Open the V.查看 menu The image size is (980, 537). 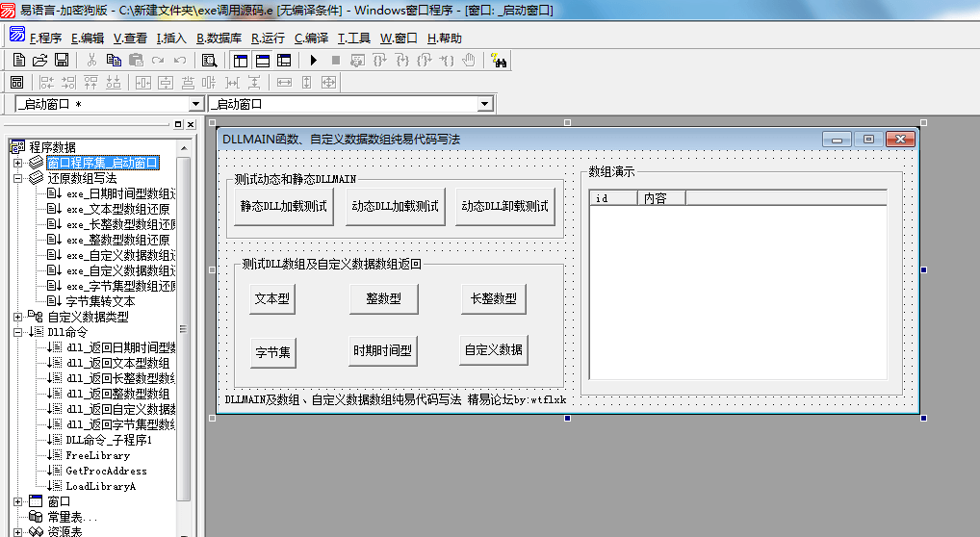pos(130,38)
